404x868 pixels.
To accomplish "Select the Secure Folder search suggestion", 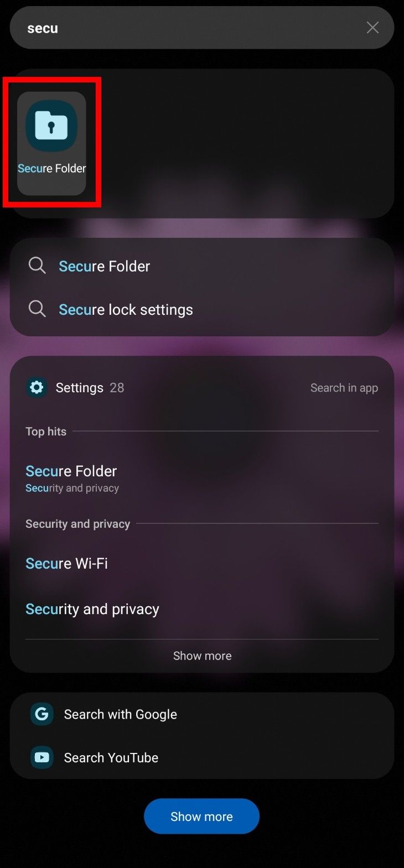I will [x=104, y=266].
